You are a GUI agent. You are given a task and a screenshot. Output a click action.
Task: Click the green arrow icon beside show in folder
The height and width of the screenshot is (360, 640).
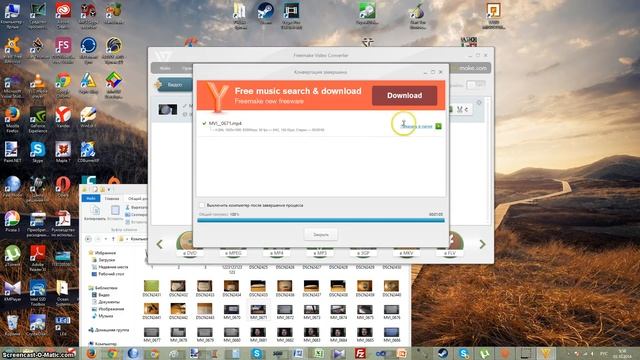(438, 126)
